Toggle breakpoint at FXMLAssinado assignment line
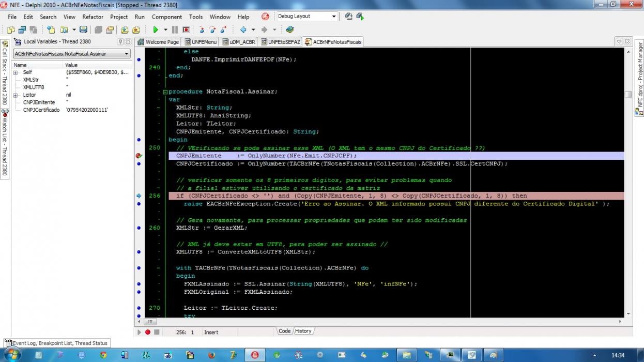 pyautogui.click(x=139, y=284)
